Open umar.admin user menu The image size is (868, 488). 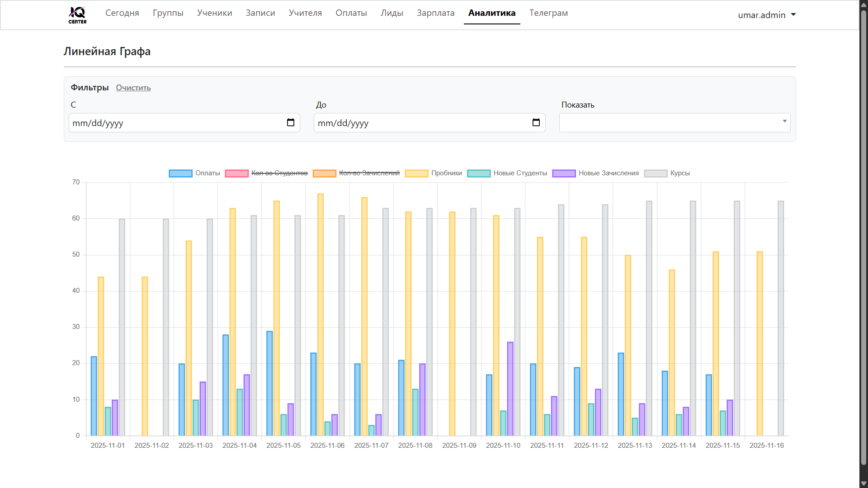click(767, 15)
